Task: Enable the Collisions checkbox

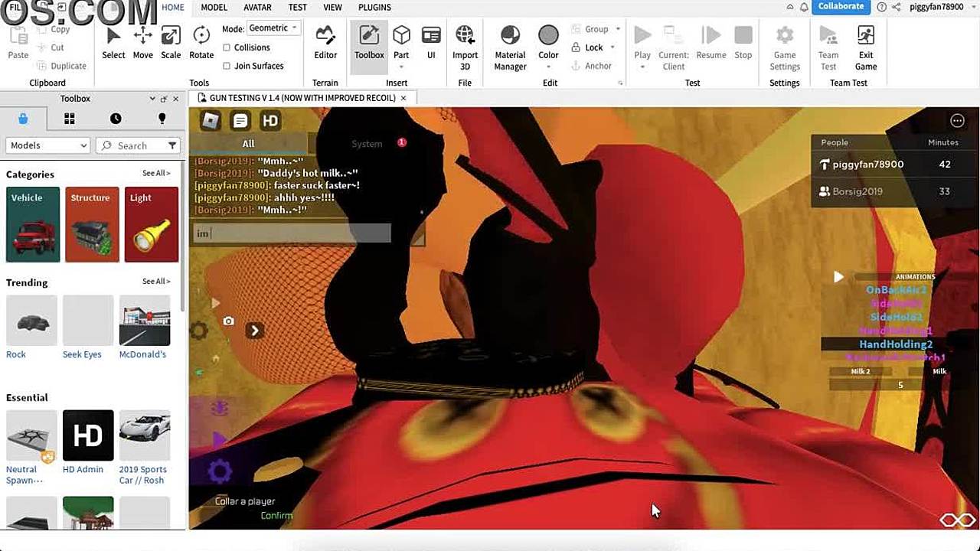Action: coord(227,47)
